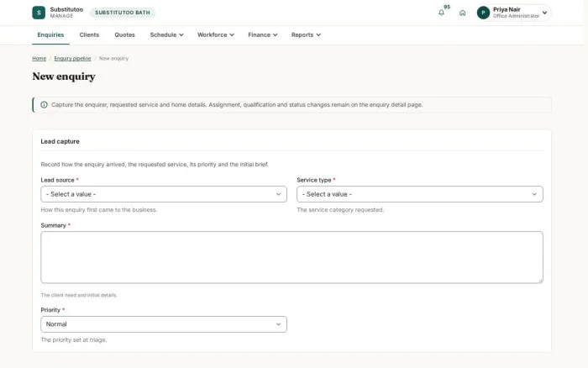Open the notifications bell icon
588x368 pixels.
pyautogui.click(x=441, y=13)
